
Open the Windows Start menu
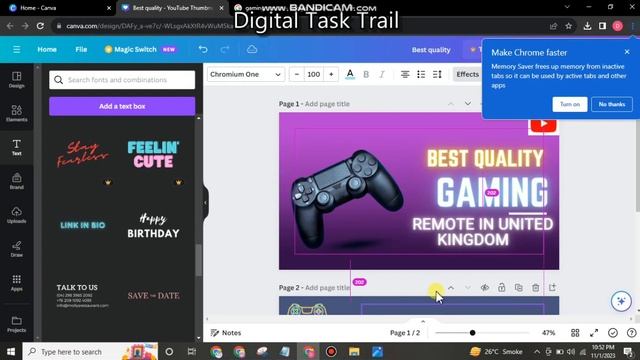click(11, 351)
